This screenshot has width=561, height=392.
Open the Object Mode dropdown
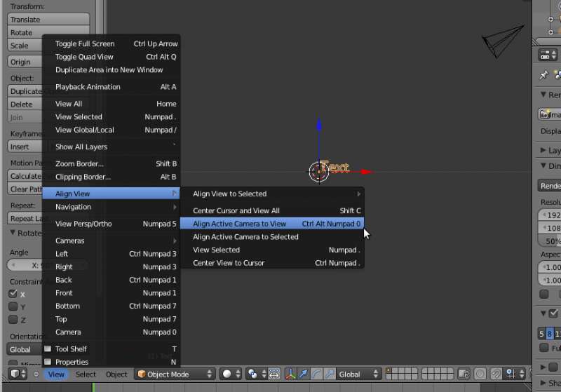(x=174, y=374)
